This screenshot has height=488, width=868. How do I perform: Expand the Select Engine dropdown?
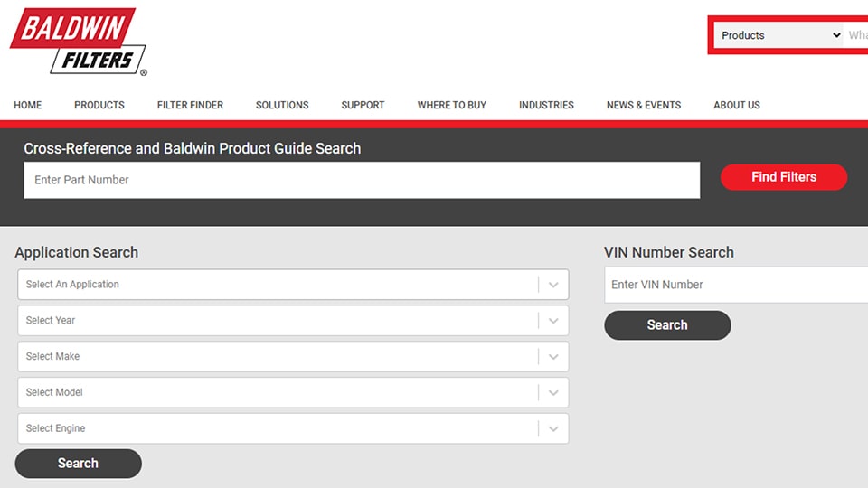click(293, 429)
